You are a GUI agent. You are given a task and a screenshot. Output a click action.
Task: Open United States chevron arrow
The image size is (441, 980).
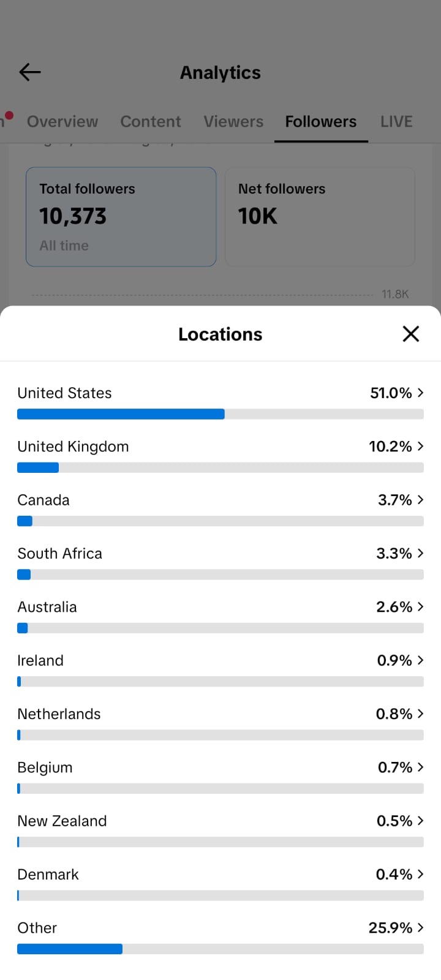[x=420, y=393]
